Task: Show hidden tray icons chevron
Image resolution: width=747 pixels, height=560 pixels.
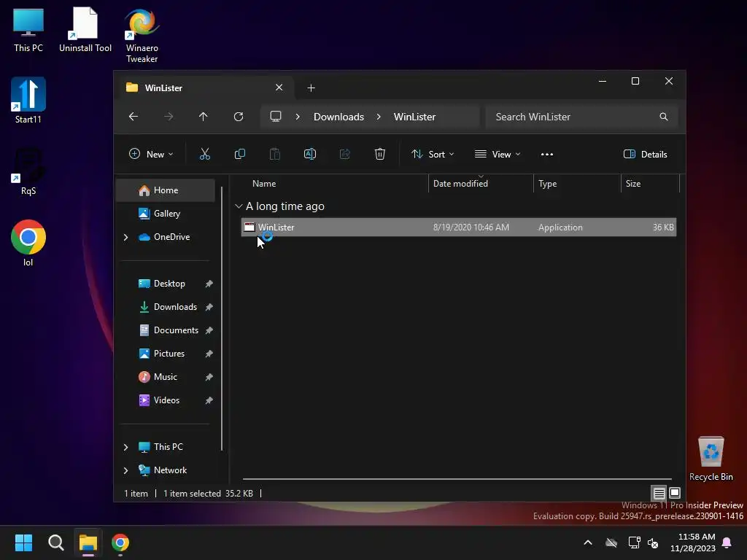Action: (x=588, y=542)
